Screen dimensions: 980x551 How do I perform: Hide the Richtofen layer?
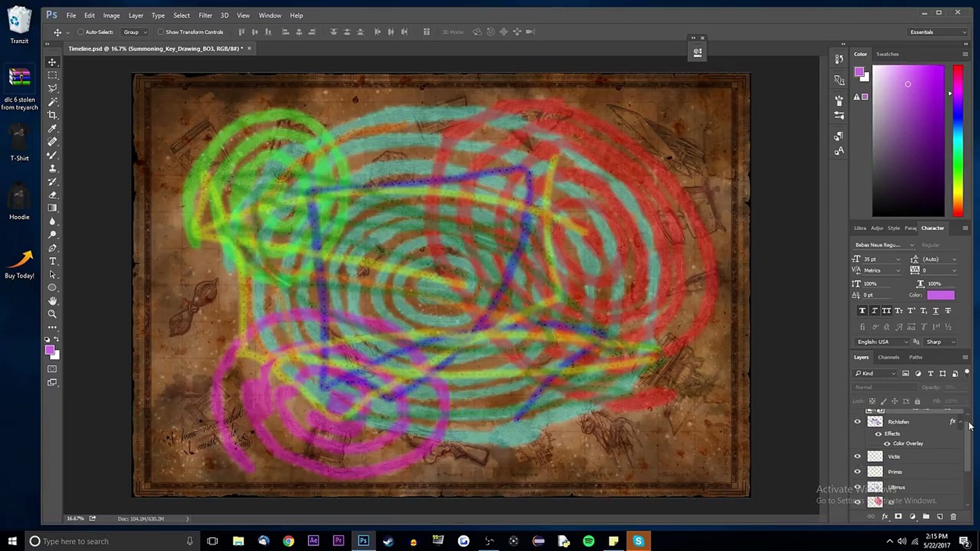(857, 421)
